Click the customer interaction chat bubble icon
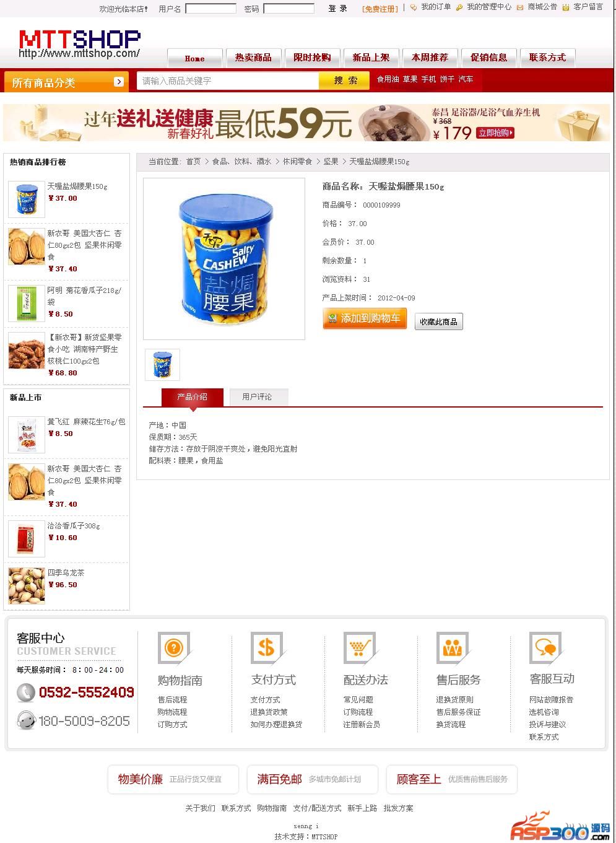 545,648
